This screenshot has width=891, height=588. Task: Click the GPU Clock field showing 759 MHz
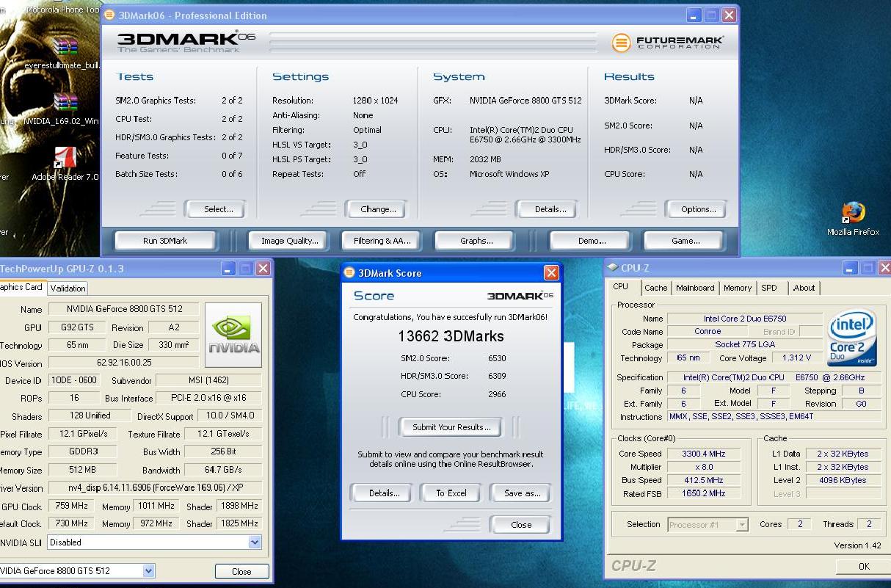pyautogui.click(x=70, y=506)
